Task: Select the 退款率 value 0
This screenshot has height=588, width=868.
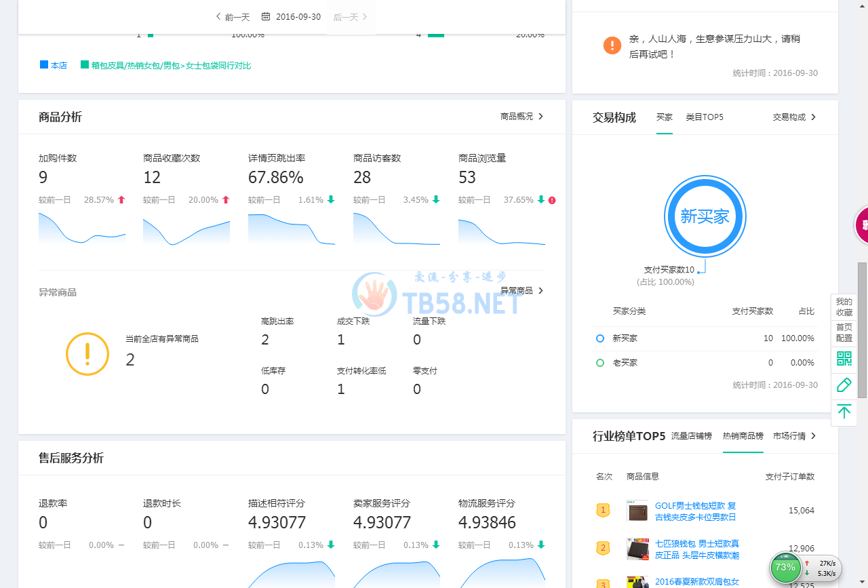Action: click(x=43, y=523)
